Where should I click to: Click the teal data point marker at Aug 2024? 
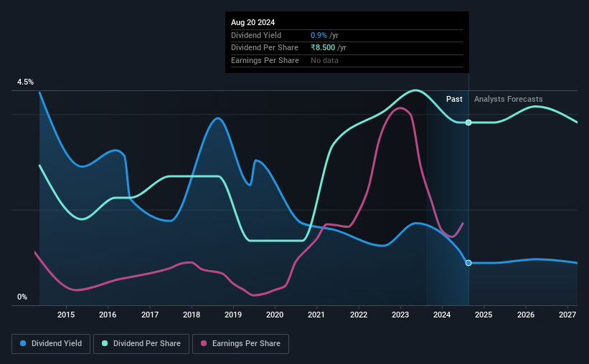pos(468,123)
